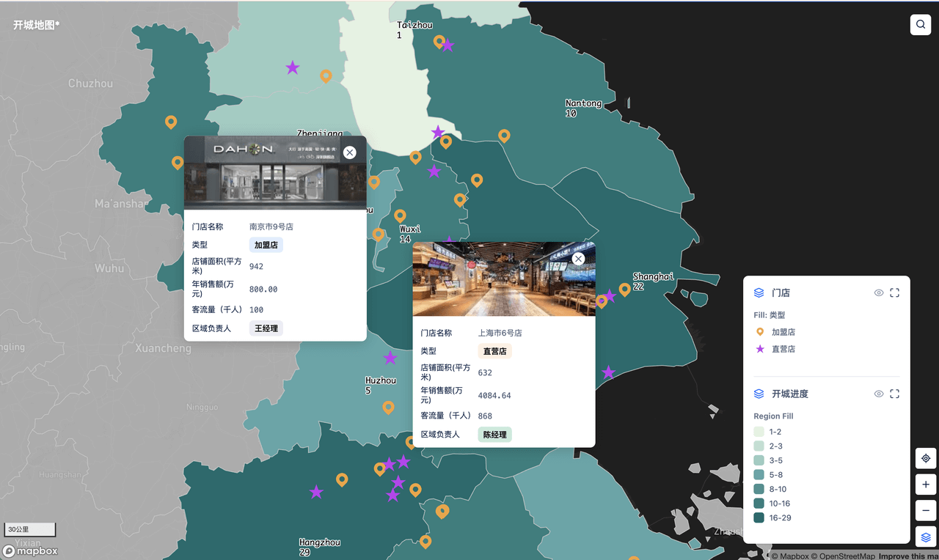The width and height of the screenshot is (939, 560).
Task: Click the 陈经理 manager tag
Action: [x=494, y=434]
